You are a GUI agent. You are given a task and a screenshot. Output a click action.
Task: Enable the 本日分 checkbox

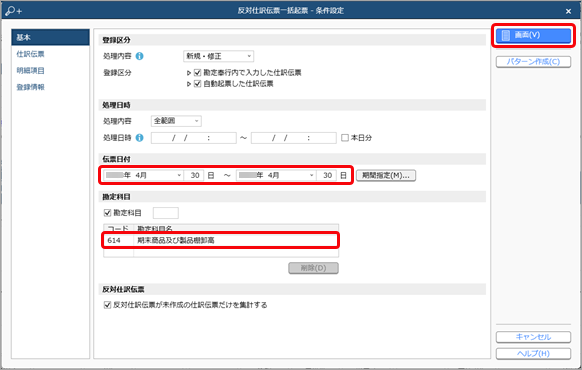[x=345, y=138]
